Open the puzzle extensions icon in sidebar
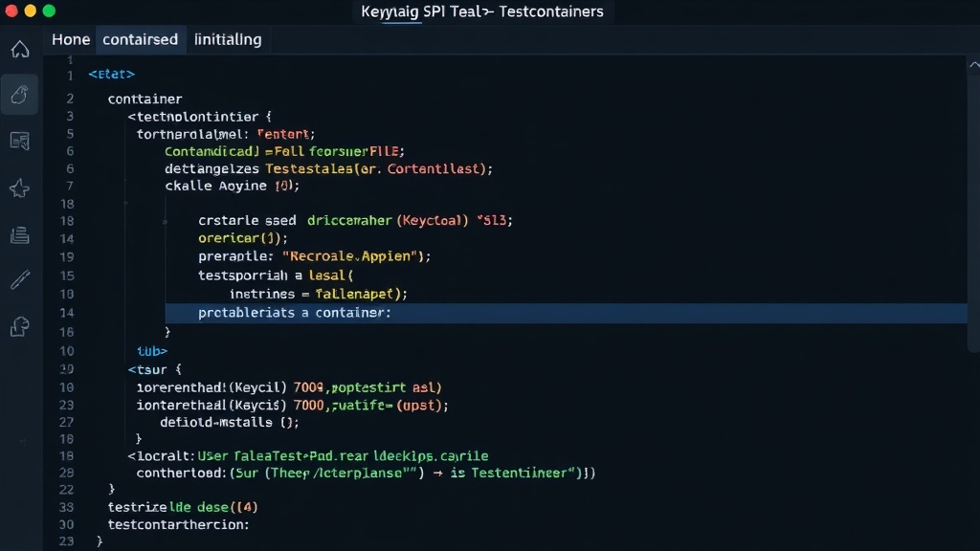The width and height of the screenshot is (980, 551). tap(20, 326)
